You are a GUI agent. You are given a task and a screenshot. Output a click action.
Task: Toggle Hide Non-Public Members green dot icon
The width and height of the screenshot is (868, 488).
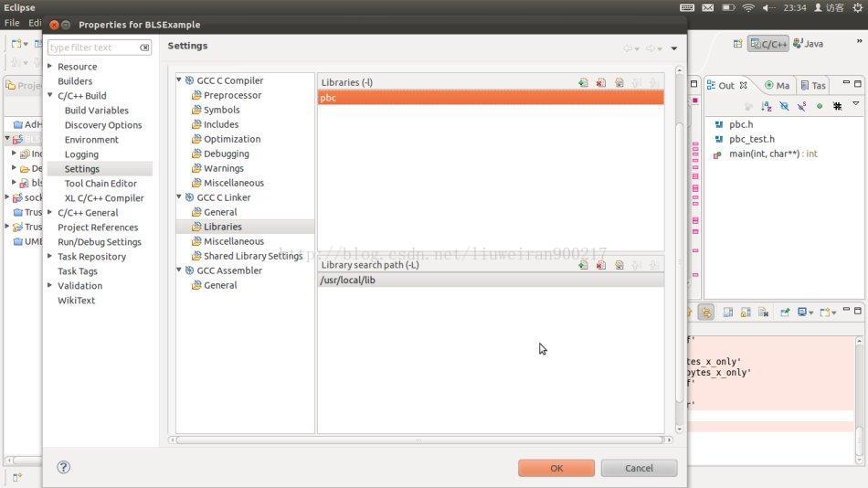click(x=820, y=106)
